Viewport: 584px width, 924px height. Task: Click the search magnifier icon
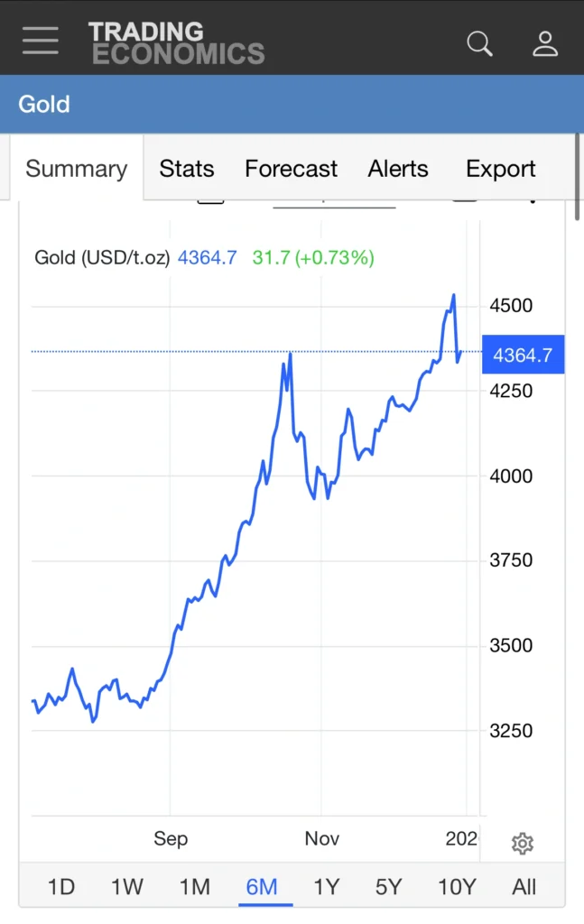pyautogui.click(x=479, y=42)
